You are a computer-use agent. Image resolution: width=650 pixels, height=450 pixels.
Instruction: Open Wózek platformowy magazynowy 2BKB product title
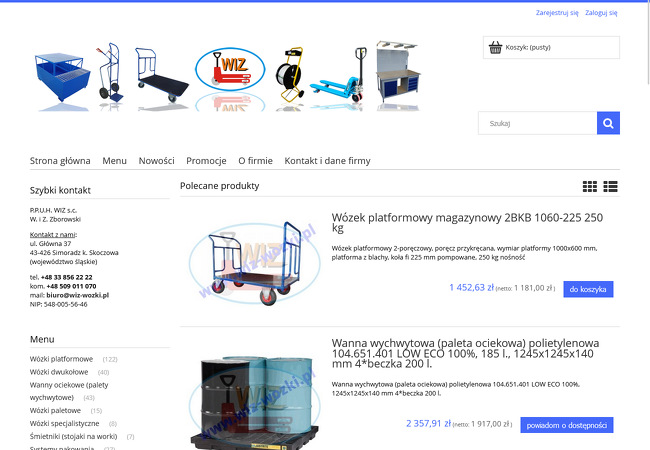tap(467, 223)
